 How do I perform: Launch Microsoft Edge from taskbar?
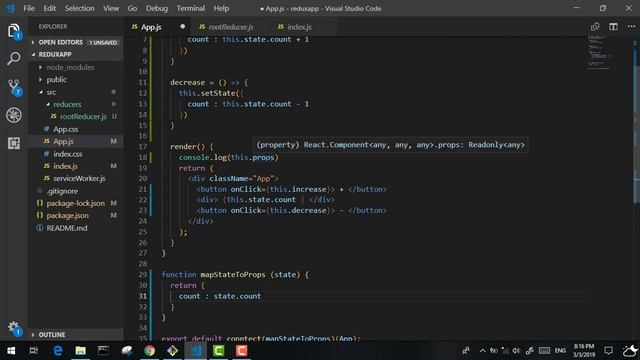pos(58,351)
